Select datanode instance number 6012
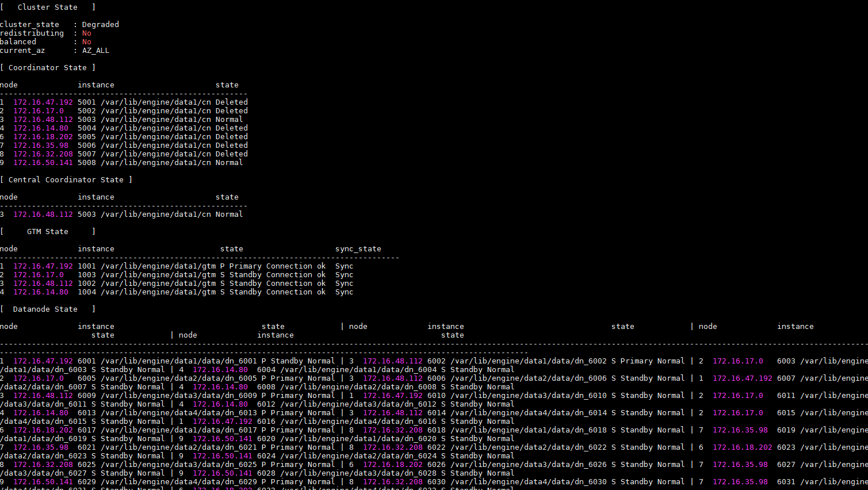Image resolution: width=868 pixels, height=490 pixels. [x=266, y=404]
